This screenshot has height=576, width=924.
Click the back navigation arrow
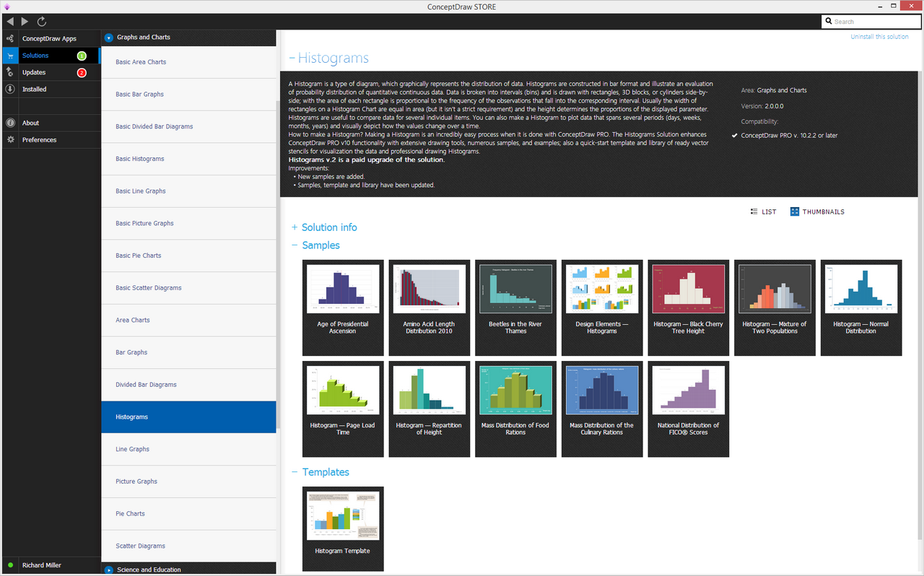[x=9, y=22]
